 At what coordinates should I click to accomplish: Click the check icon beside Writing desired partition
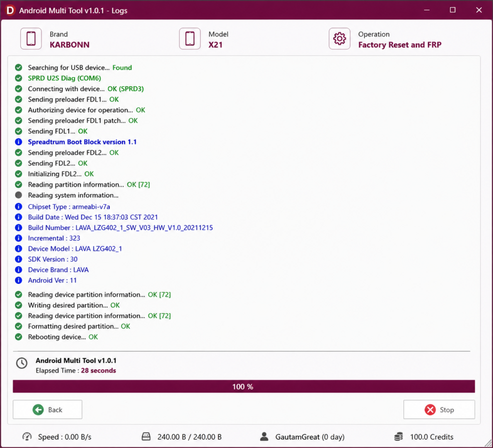19,305
